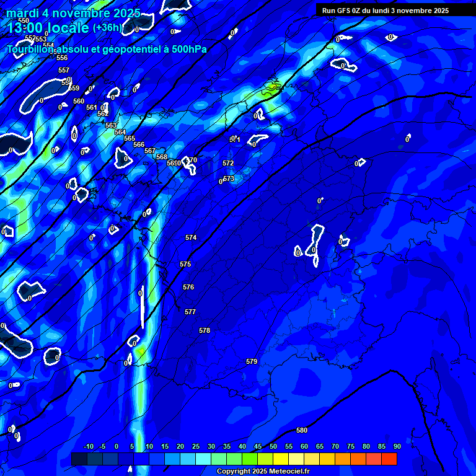Click the 13:00 locale time label
Screen dimensions: 476x476
pos(48,28)
